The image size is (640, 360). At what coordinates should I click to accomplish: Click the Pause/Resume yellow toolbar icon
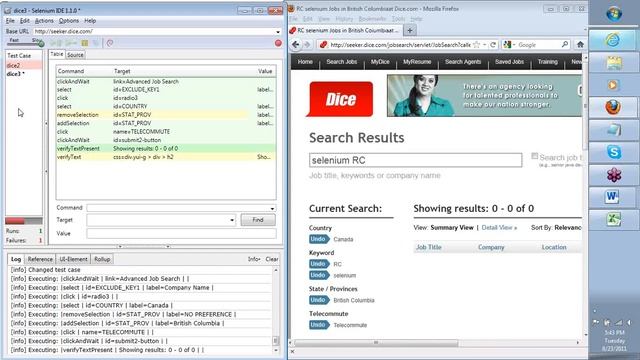pos(84,43)
